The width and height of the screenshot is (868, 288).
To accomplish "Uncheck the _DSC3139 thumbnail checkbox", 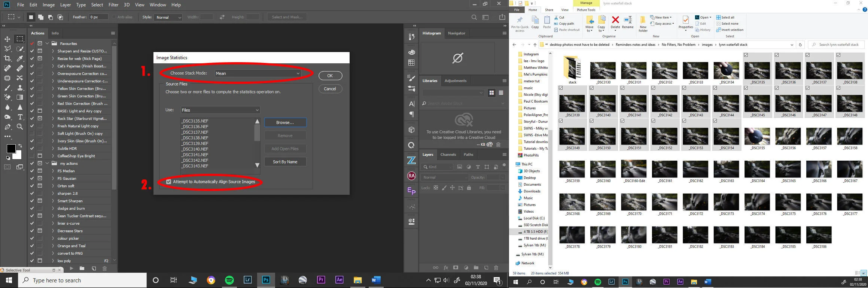I will (x=561, y=88).
